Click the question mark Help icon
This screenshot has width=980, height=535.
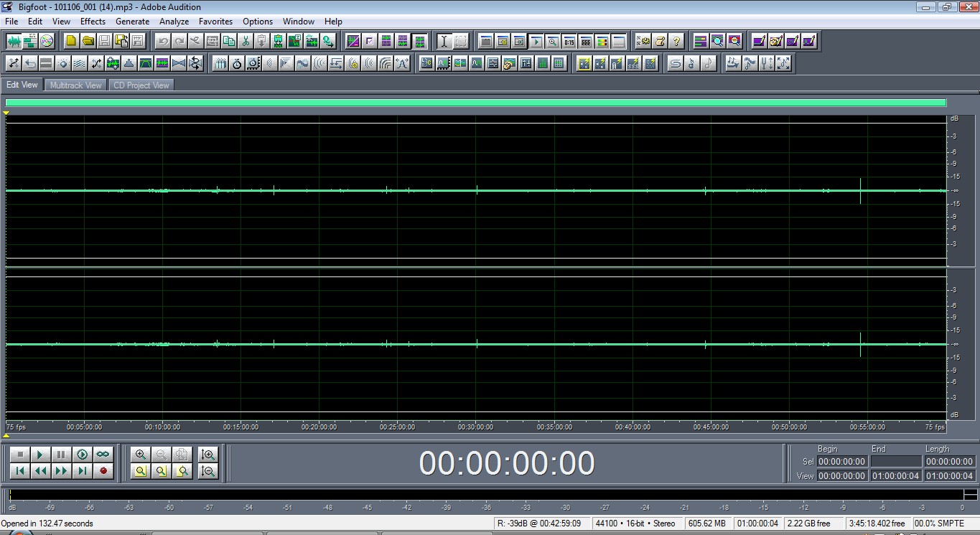point(676,41)
